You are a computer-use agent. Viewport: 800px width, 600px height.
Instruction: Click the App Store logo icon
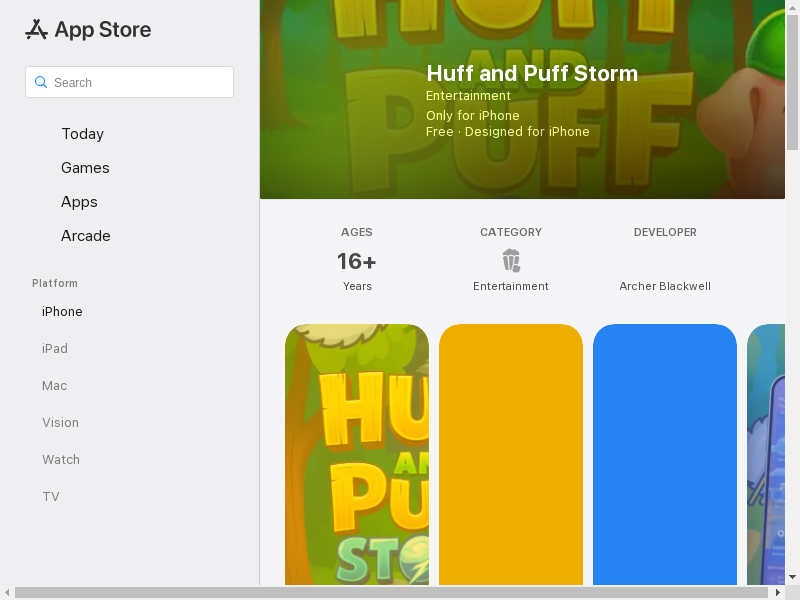pyautogui.click(x=37, y=30)
